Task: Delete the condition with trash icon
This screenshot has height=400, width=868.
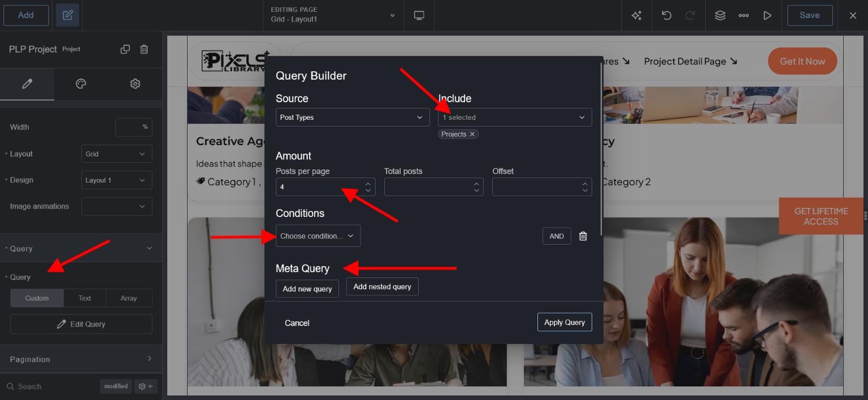Action: [583, 236]
